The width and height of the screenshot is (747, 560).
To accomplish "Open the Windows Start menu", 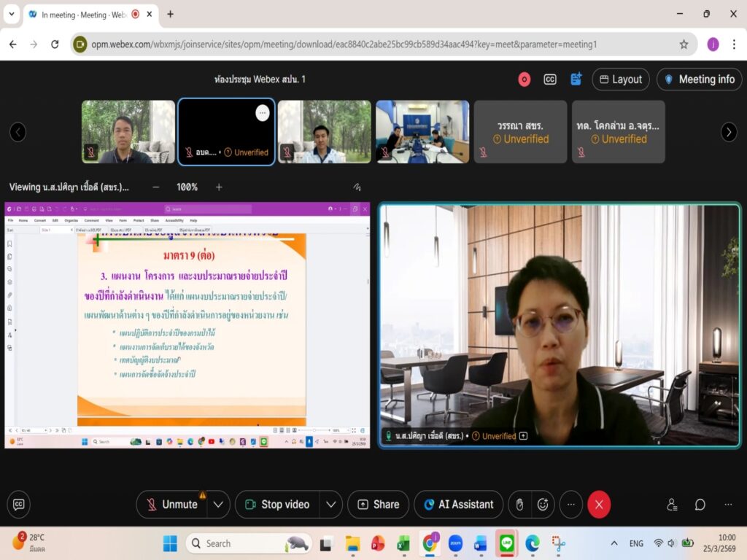I will (x=170, y=543).
